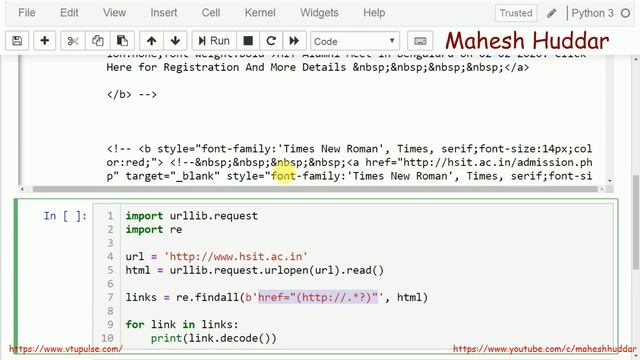640x360 pixels.
Task: Open the command palette keyboard icon
Action: pos(420,41)
